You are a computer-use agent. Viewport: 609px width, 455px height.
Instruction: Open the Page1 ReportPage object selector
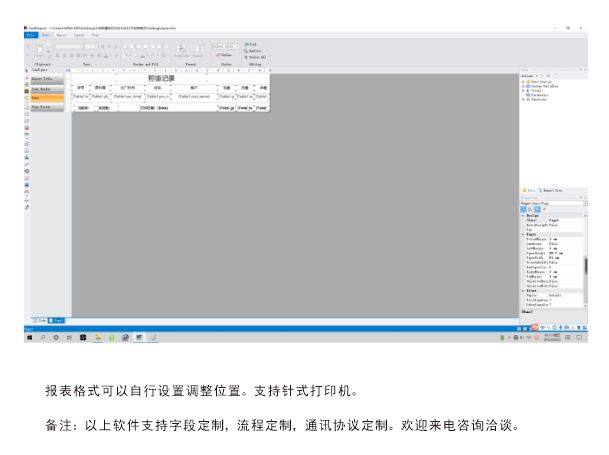click(554, 203)
